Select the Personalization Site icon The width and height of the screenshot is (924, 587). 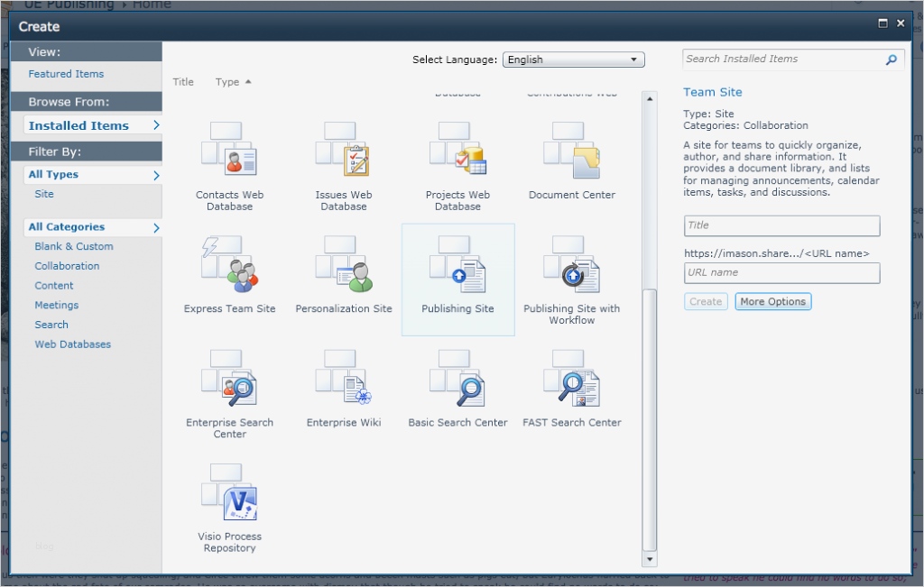point(344,265)
